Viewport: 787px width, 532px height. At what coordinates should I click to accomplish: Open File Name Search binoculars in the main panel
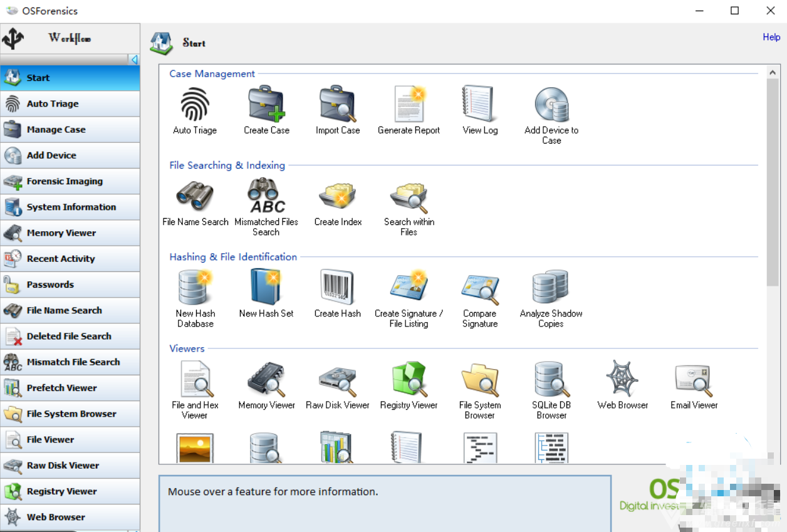(195, 196)
